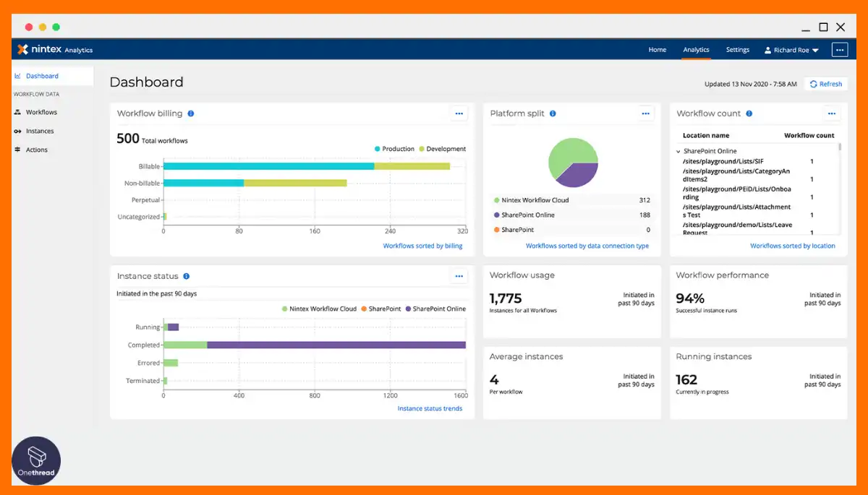Open the Instance status trends link
This screenshot has width=868, height=495.
pos(430,409)
